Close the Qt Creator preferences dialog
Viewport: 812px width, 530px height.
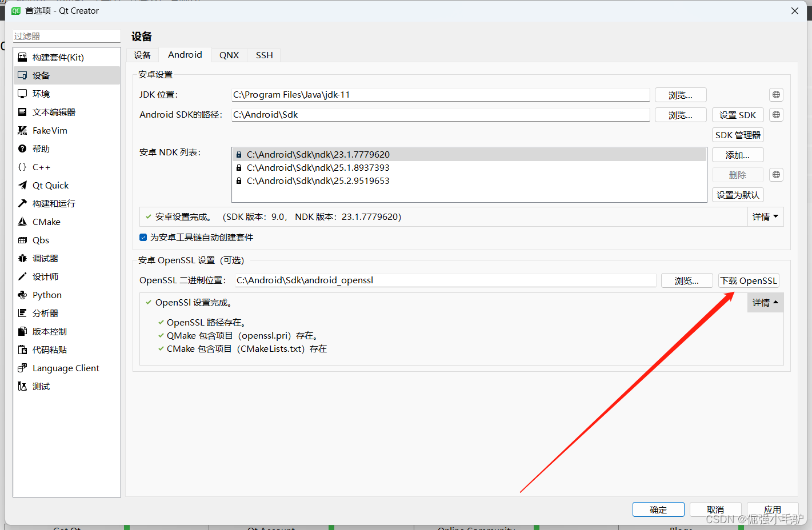point(795,11)
